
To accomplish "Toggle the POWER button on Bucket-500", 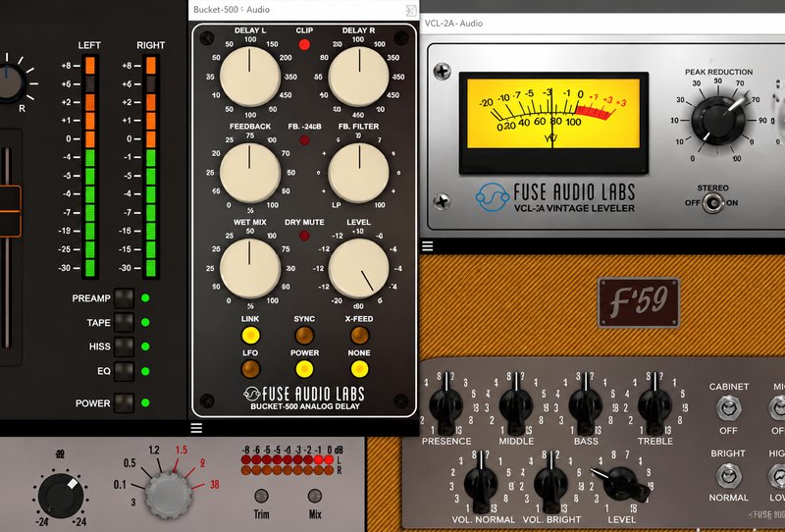I will (304, 369).
